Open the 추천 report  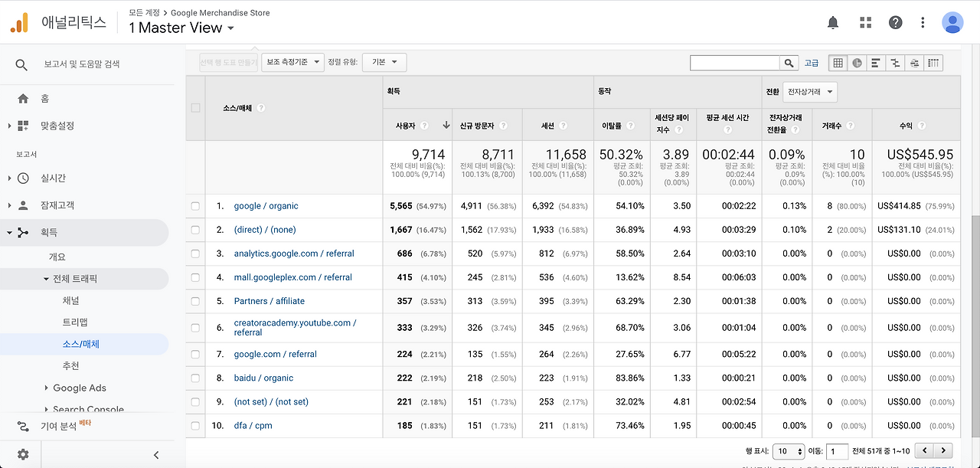[x=70, y=366]
